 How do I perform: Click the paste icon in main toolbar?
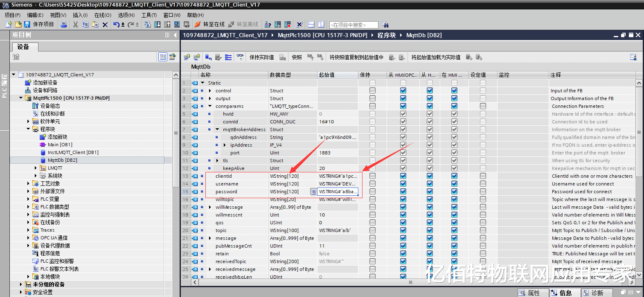coord(95,25)
